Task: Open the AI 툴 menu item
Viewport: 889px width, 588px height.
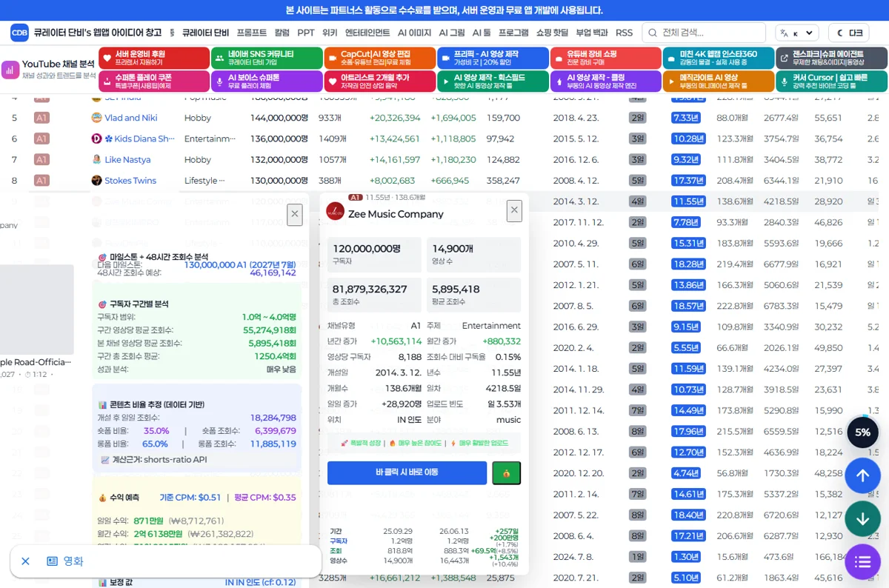Action: pyautogui.click(x=482, y=33)
